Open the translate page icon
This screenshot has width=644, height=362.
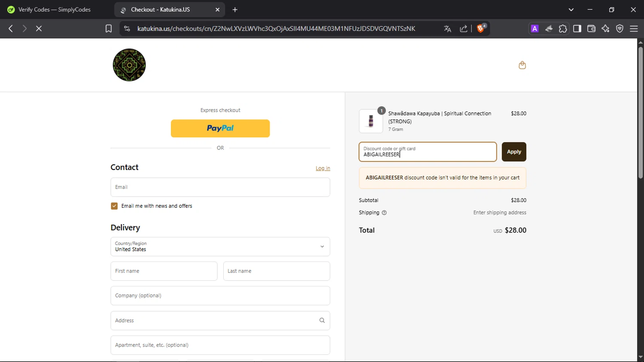pyautogui.click(x=447, y=29)
